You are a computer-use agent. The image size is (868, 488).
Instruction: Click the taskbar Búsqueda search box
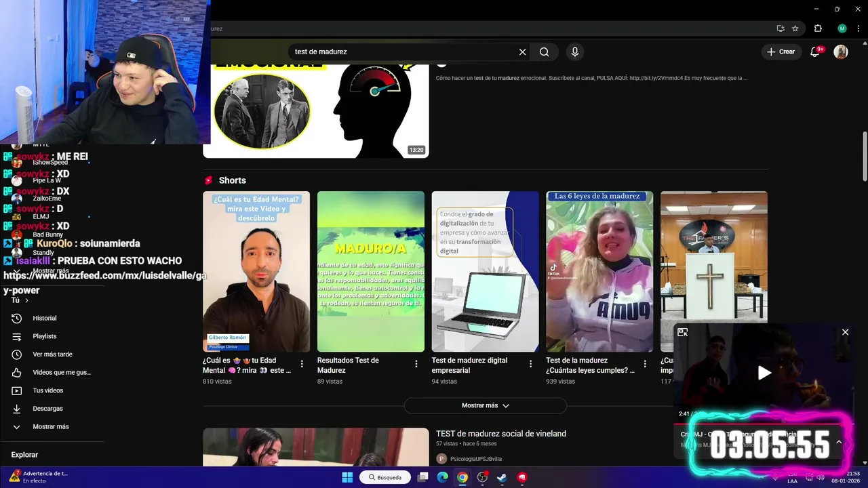pyautogui.click(x=385, y=477)
